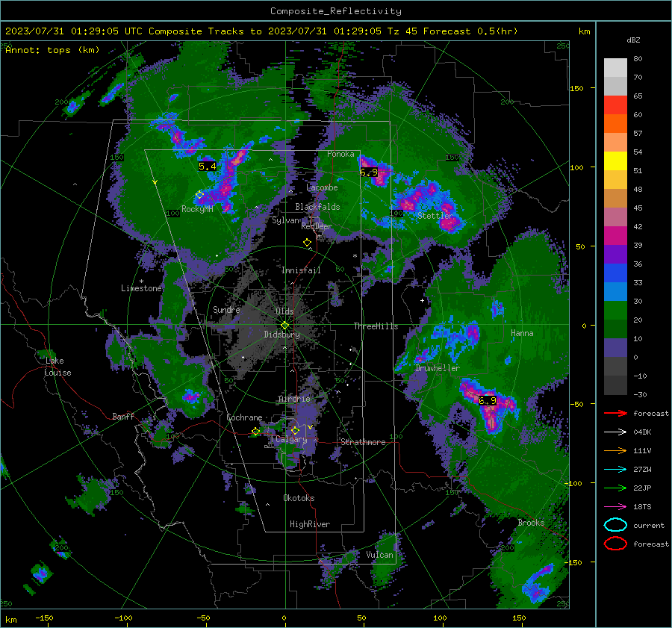672x628 pixels.
Task: Select the royal blue swatch in the dBZ scale
Action: click(x=615, y=273)
